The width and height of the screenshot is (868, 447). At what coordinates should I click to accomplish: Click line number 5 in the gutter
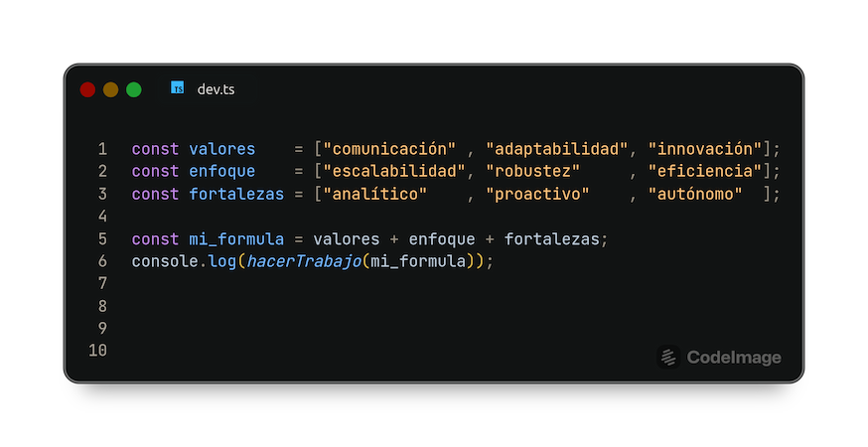click(x=102, y=238)
